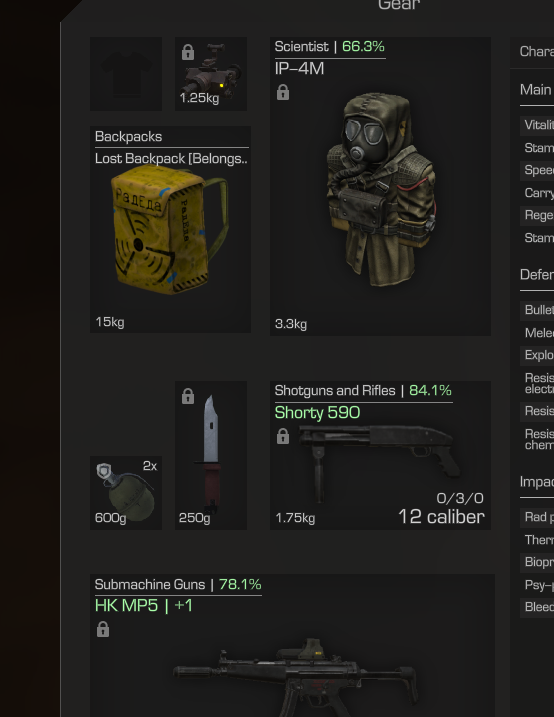The width and height of the screenshot is (554, 717).
Task: Toggle the lock icon on Shorty 590
Action: [x=283, y=436]
